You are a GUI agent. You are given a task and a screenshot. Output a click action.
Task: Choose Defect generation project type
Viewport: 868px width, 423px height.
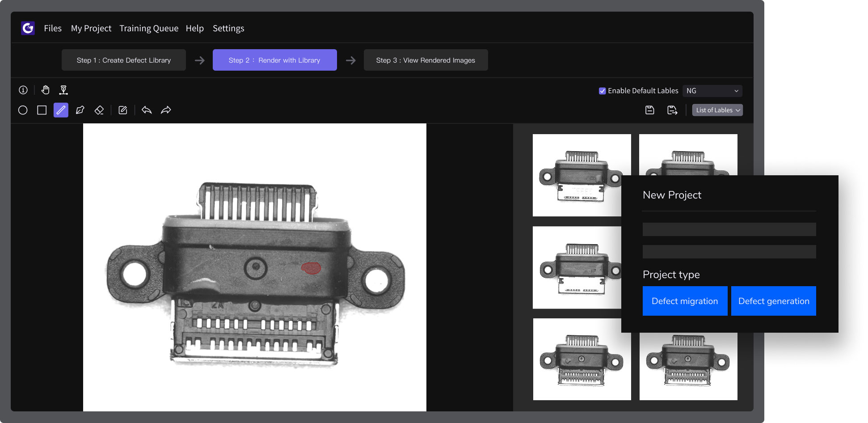point(773,301)
